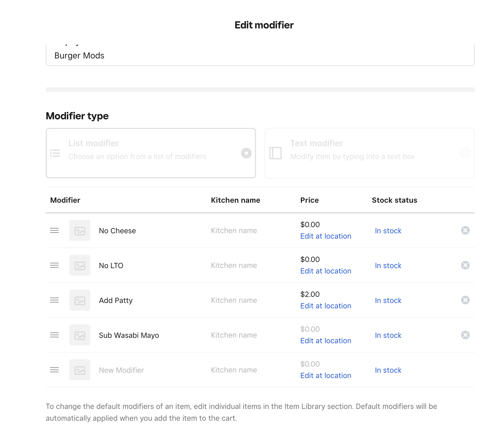Remove the Sub Wasabi Mayo modifier
Viewport: 504px width, 436px height.
[465, 335]
